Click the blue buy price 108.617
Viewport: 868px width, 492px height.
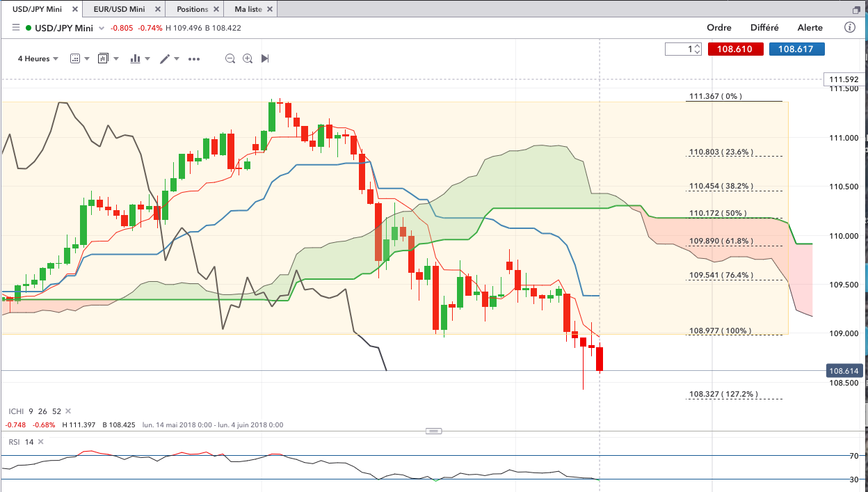[796, 49]
